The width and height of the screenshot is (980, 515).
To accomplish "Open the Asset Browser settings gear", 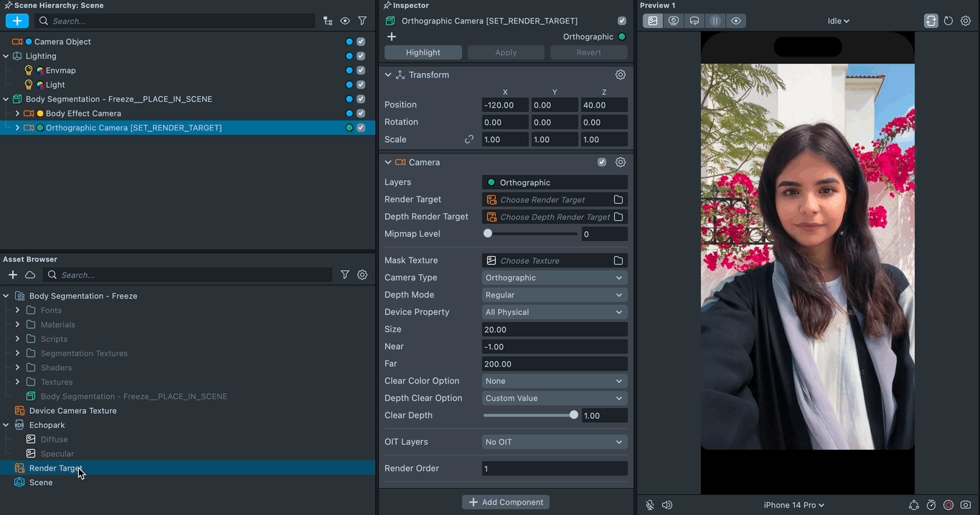I will (x=362, y=275).
